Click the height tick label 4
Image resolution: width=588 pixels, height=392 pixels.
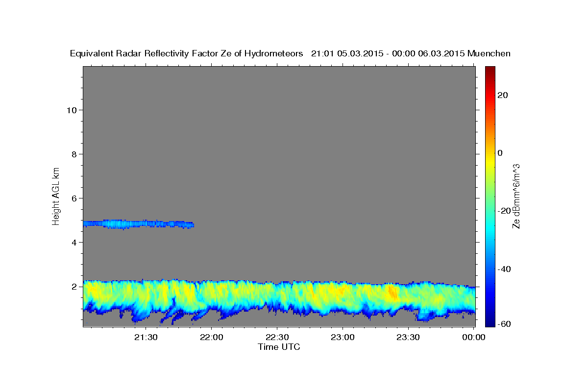click(74, 242)
